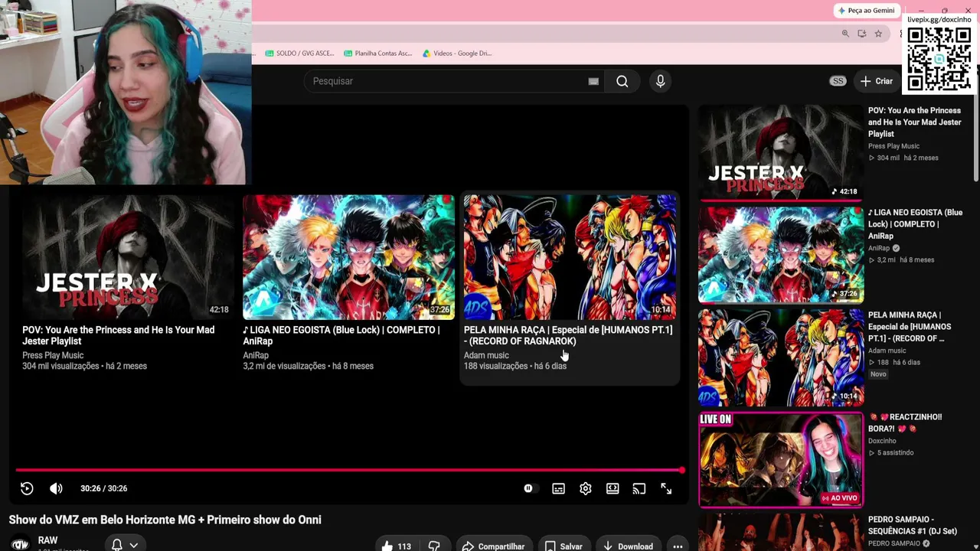
Task: Click sidebar title 'LIGA NEO EGOISTA (Blue'
Action: coord(915,224)
